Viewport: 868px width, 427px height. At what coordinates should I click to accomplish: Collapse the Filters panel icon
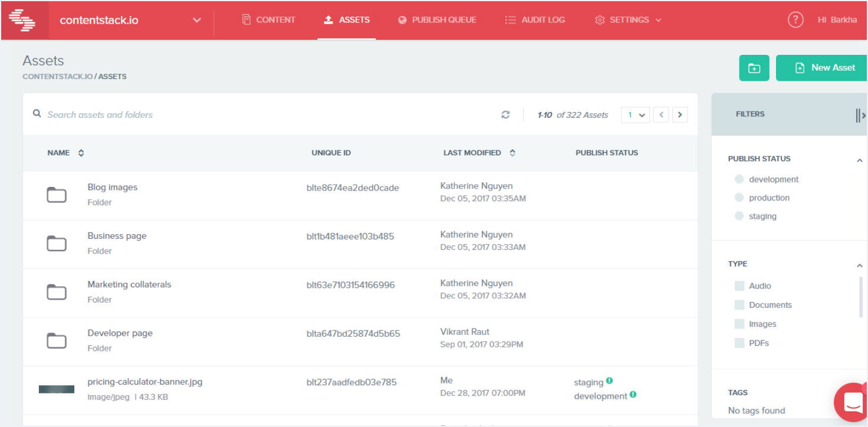860,115
